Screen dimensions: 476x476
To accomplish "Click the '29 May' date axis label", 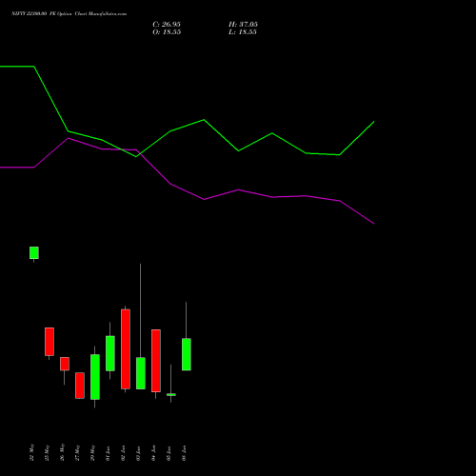I will pyautogui.click(x=92, y=452).
